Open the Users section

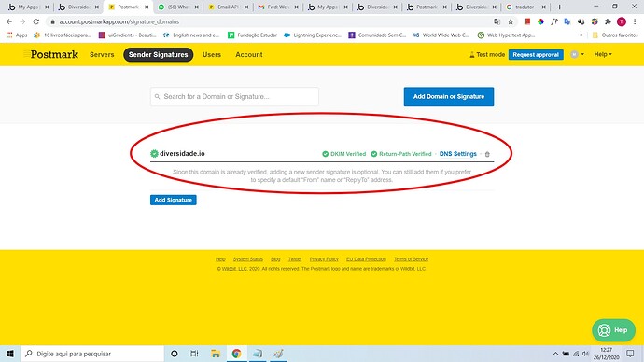[212, 55]
